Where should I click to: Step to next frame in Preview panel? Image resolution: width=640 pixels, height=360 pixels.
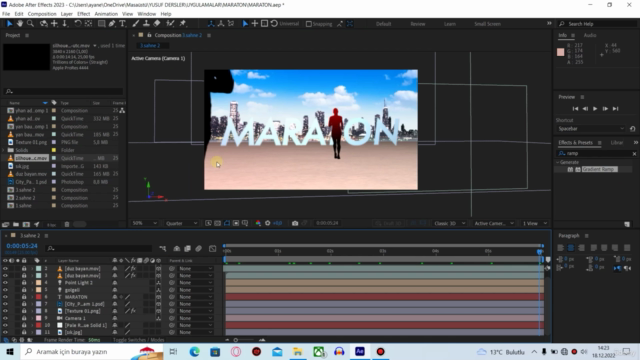tap(605, 109)
